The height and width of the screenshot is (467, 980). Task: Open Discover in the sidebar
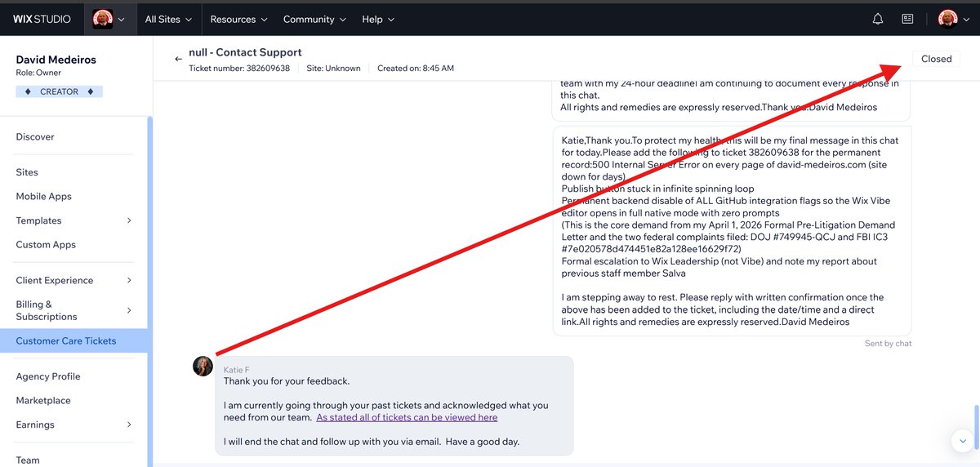35,136
